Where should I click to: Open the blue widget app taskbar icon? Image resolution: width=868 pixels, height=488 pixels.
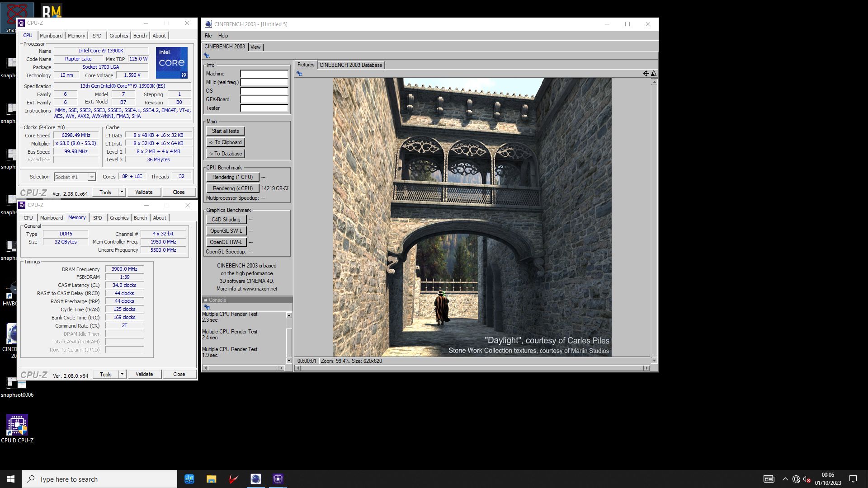pos(189,479)
